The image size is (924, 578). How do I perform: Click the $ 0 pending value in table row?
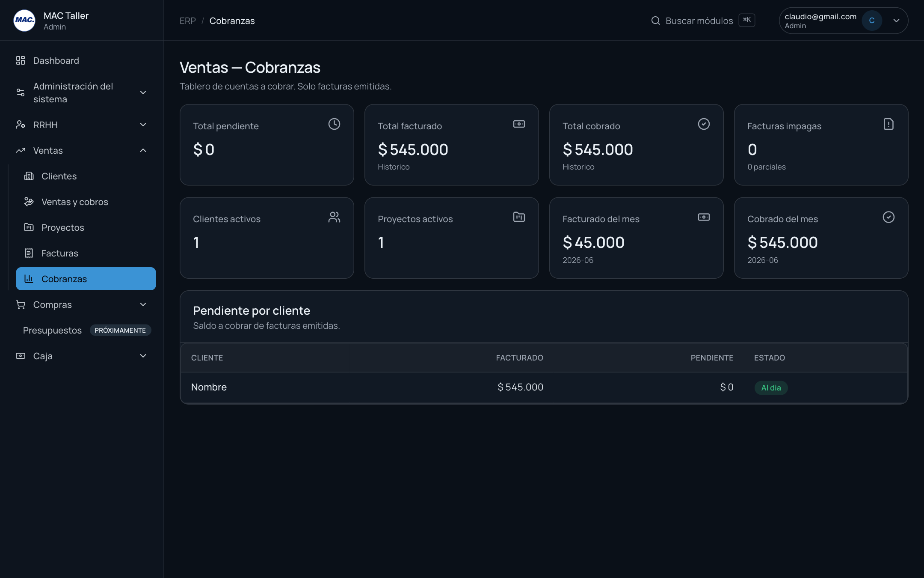(x=726, y=387)
